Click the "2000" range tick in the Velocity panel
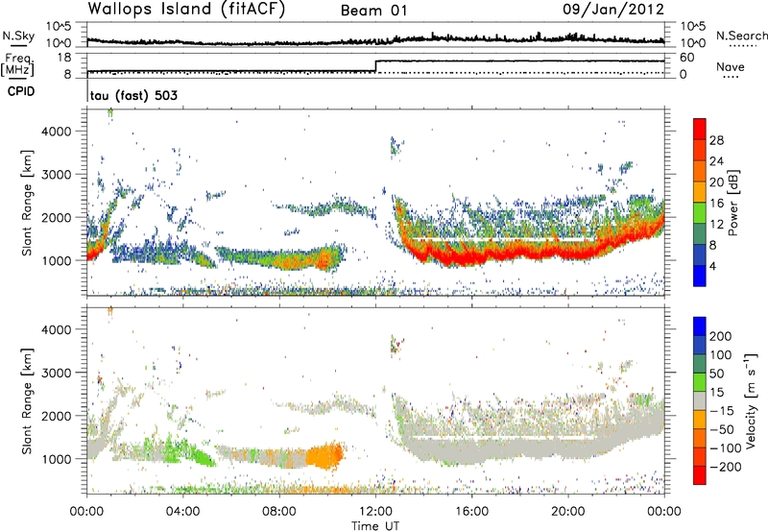This screenshot has height=532, width=768. (x=57, y=416)
